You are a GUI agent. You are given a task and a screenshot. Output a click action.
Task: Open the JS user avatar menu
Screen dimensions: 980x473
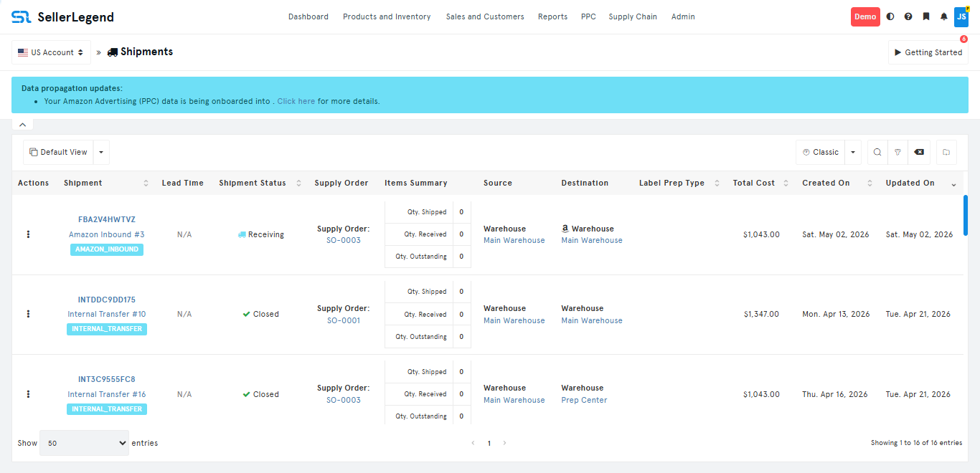961,16
